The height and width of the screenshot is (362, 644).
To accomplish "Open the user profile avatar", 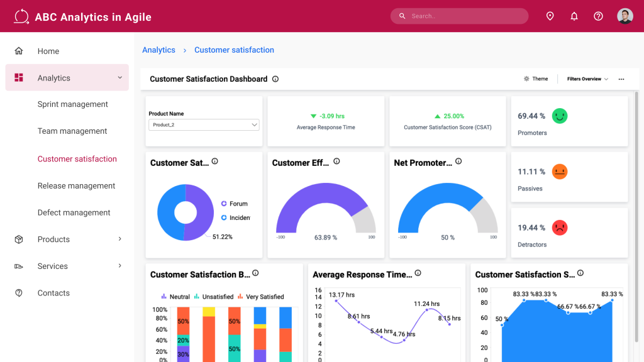I will (x=625, y=16).
